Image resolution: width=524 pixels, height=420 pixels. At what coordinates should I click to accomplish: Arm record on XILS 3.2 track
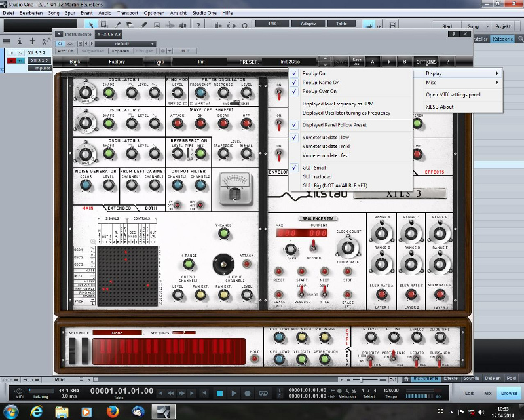click(x=11, y=60)
